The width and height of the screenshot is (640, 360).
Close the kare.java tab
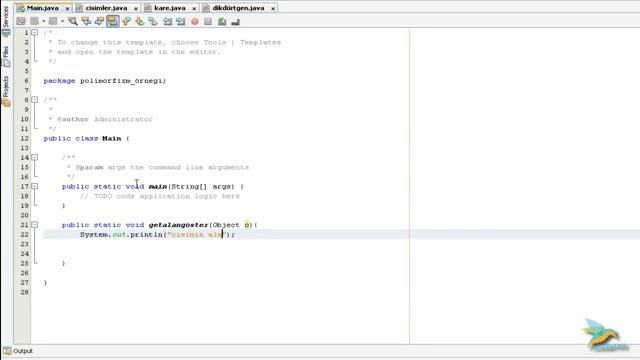[x=194, y=8]
